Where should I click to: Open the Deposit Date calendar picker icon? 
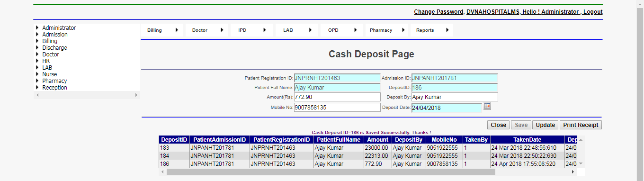[x=487, y=107]
